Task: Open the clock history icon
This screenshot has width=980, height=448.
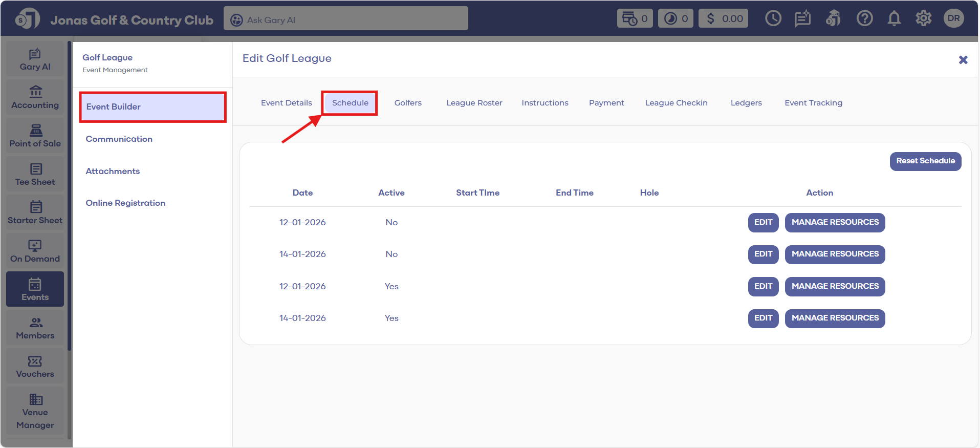Action: pos(773,19)
